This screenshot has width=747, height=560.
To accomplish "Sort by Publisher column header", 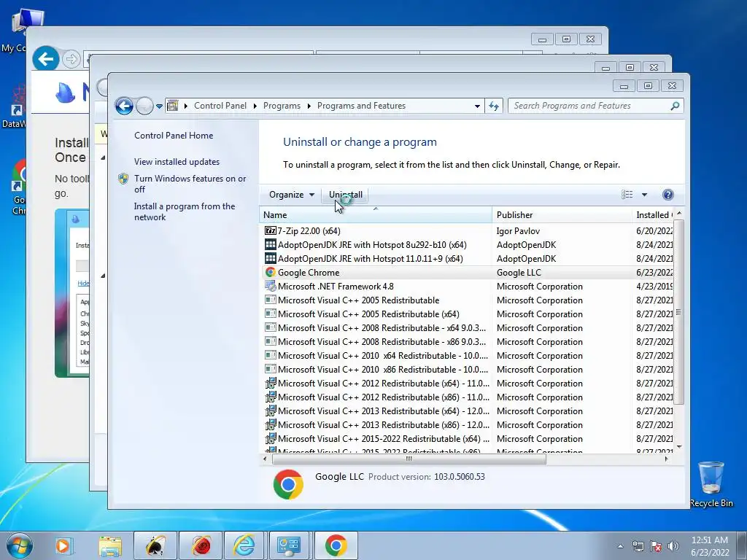I will pos(562,215).
